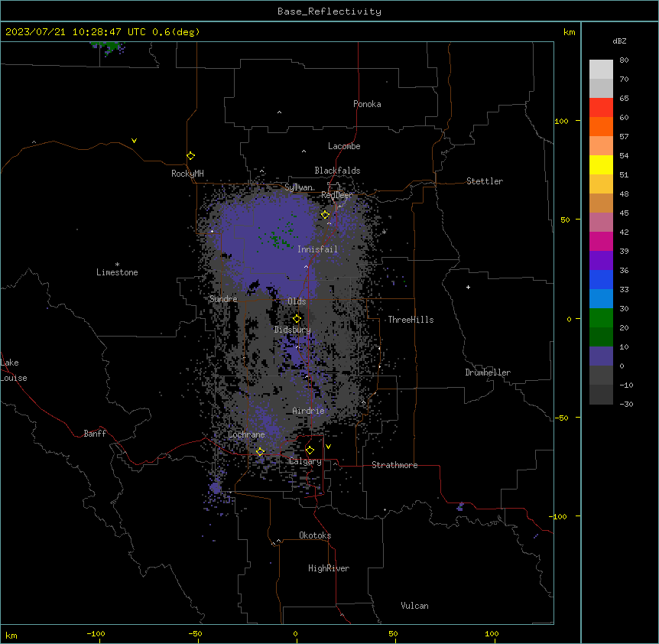Select the magenta 39-42 dBZ swatch
Screen dimensions: 659x644
(x=601, y=241)
